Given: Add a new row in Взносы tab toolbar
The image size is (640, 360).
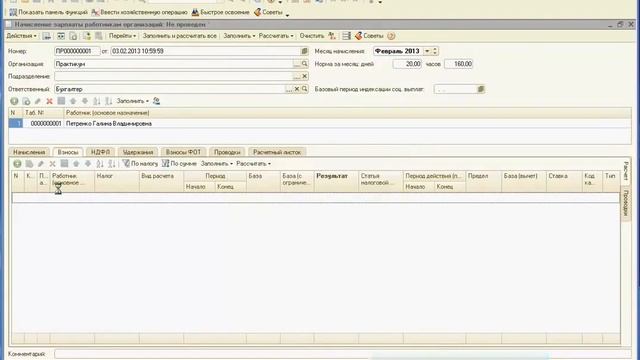Looking at the screenshot, I should coord(17,164).
